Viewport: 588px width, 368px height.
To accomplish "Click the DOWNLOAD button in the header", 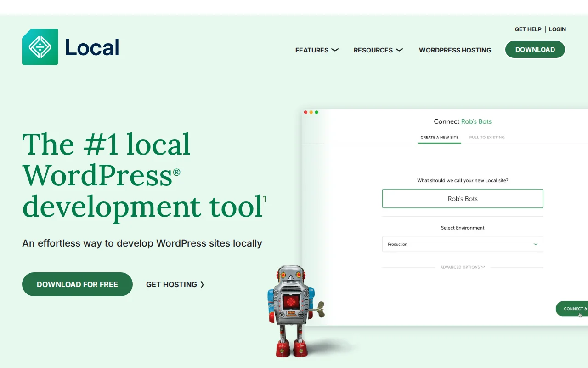I will tap(535, 49).
